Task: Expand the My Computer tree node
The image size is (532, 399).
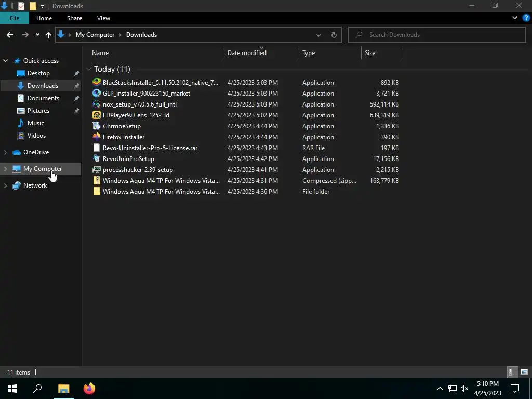Action: click(x=5, y=169)
